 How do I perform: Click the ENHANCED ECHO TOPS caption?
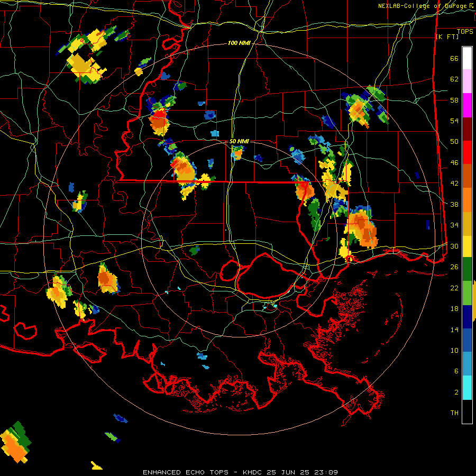240,472
